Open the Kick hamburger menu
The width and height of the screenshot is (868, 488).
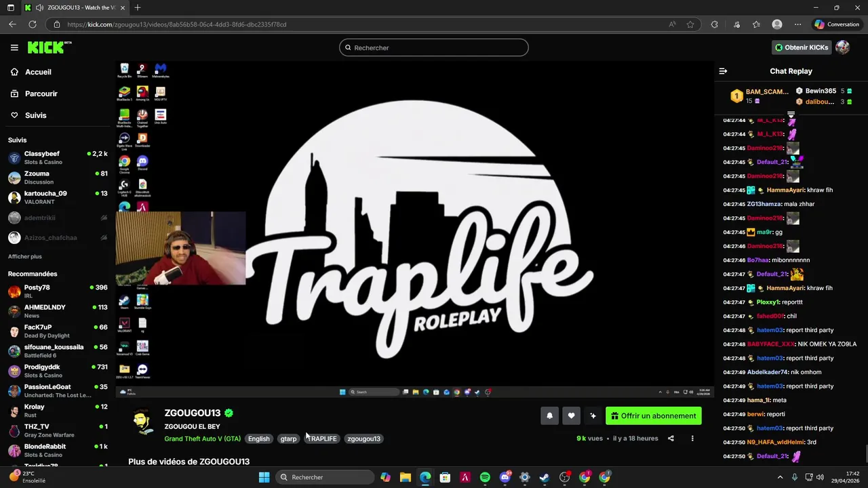click(x=14, y=47)
